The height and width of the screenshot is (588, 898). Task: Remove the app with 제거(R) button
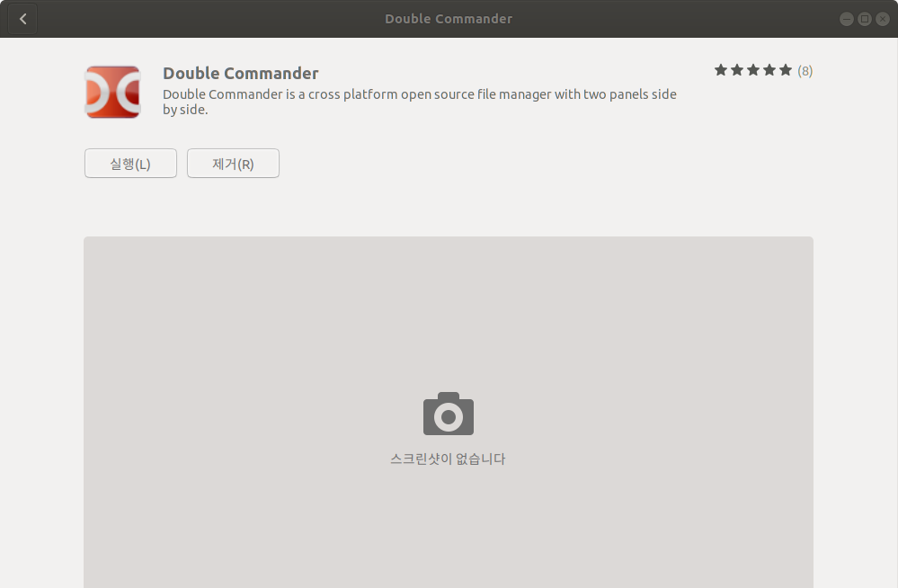click(x=233, y=164)
